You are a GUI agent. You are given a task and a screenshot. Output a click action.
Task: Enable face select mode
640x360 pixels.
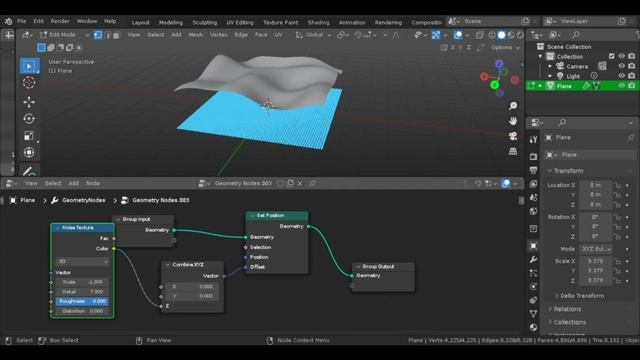click(116, 35)
